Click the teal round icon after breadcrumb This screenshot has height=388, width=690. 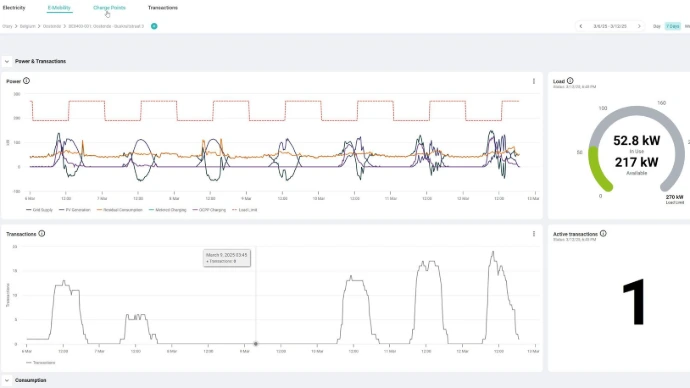coord(154,26)
